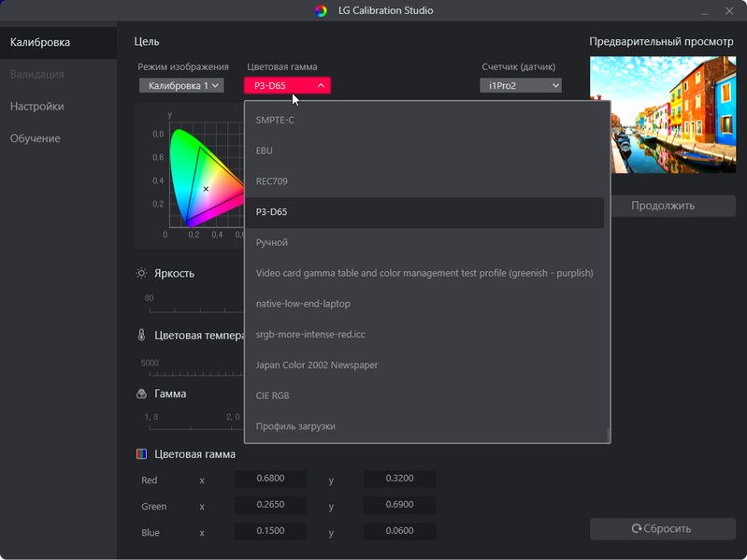
Task: Select the Ручной option
Action: 424,242
